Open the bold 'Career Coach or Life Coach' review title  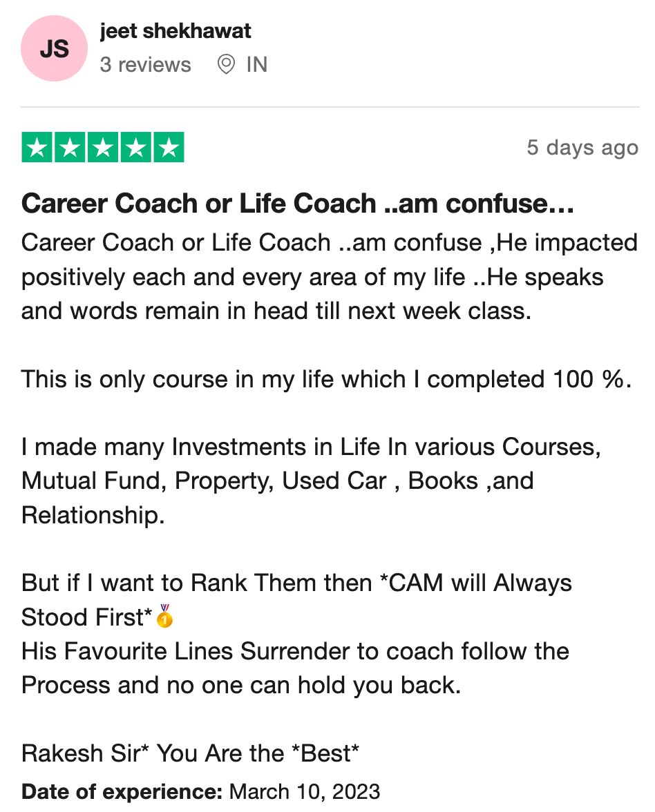[298, 204]
